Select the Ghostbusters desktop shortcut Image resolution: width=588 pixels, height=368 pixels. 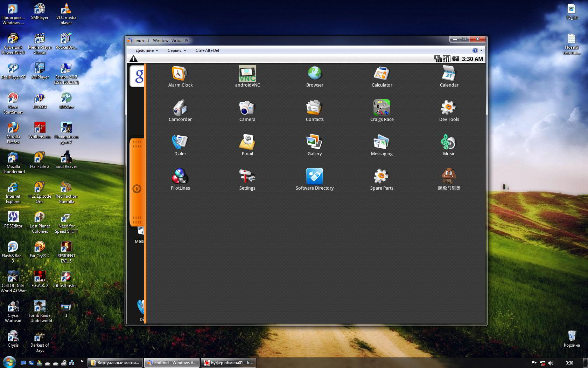[66, 280]
